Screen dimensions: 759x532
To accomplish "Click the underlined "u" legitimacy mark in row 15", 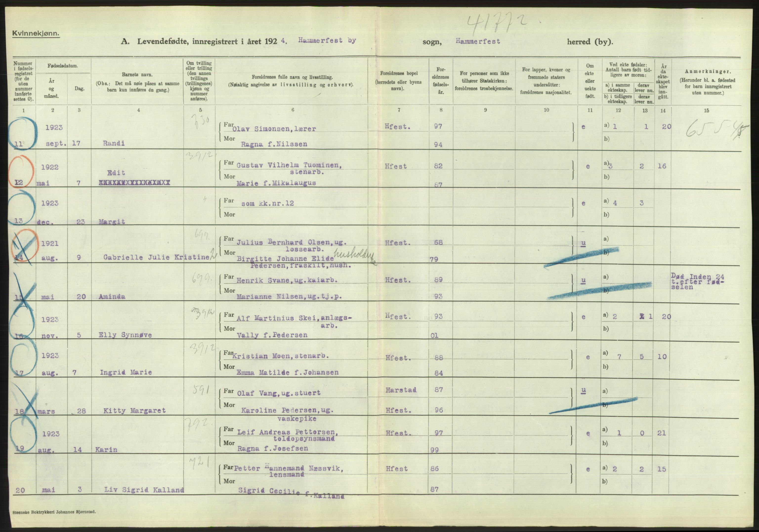I will click(x=583, y=281).
